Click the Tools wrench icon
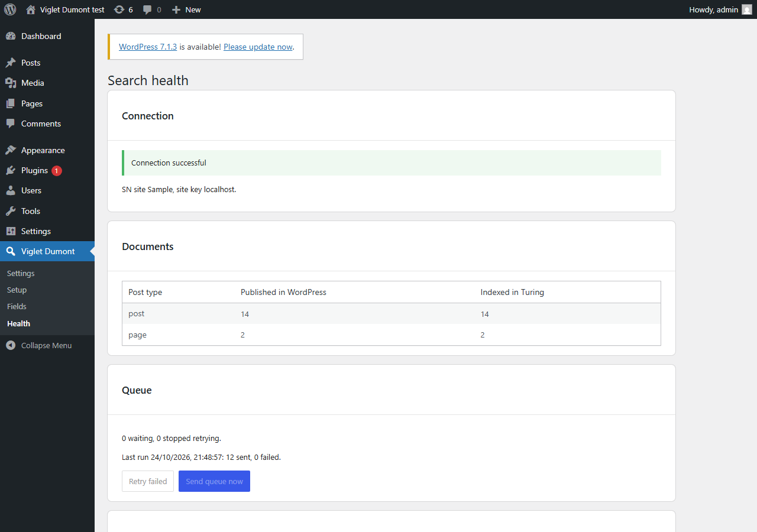This screenshot has height=532, width=757. click(x=11, y=211)
